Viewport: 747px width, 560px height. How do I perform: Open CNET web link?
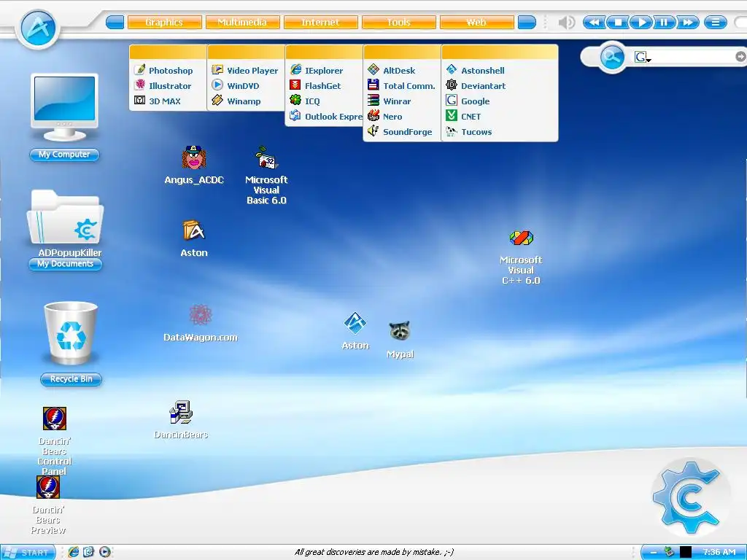463,116
